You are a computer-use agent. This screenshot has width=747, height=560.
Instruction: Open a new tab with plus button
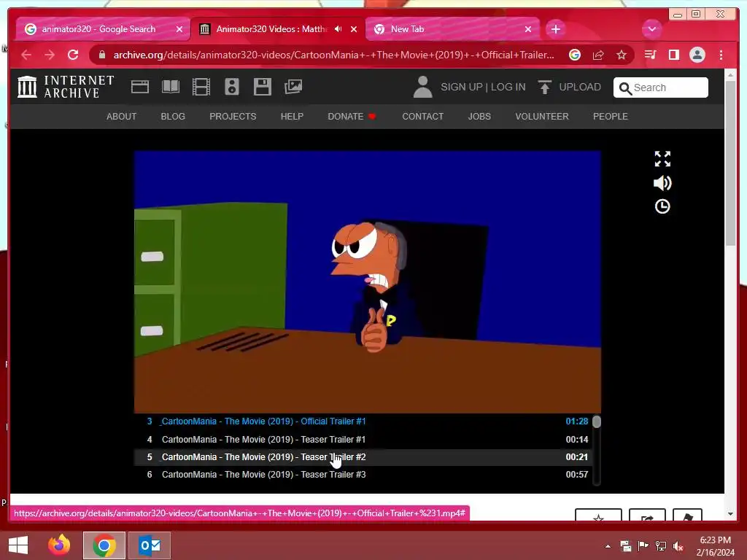click(x=555, y=29)
